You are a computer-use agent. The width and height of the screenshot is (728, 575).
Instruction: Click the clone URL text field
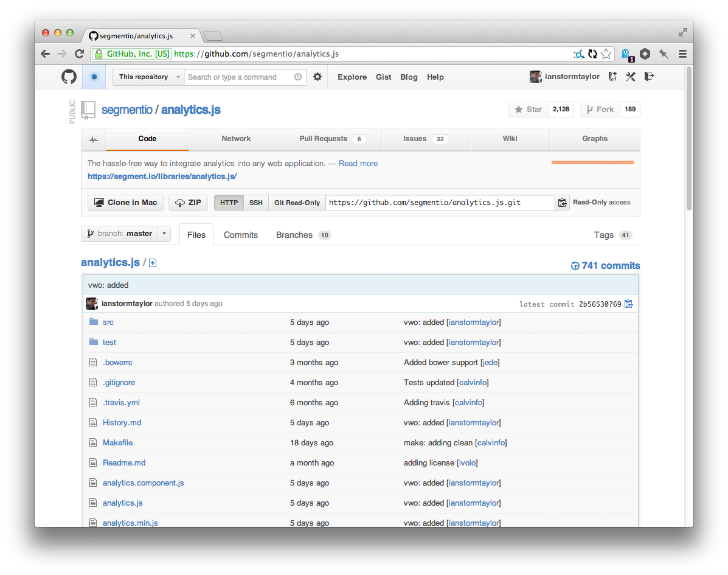[440, 203]
